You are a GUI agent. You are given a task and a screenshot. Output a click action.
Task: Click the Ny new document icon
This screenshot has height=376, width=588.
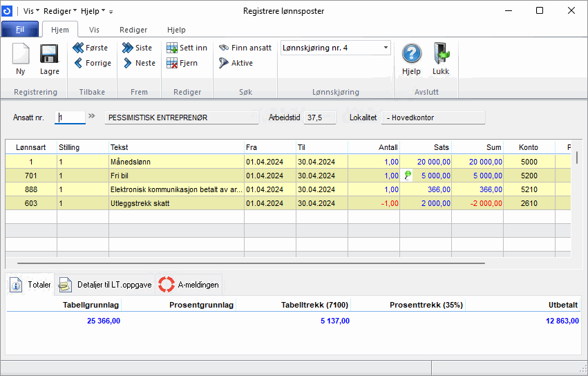(21, 55)
